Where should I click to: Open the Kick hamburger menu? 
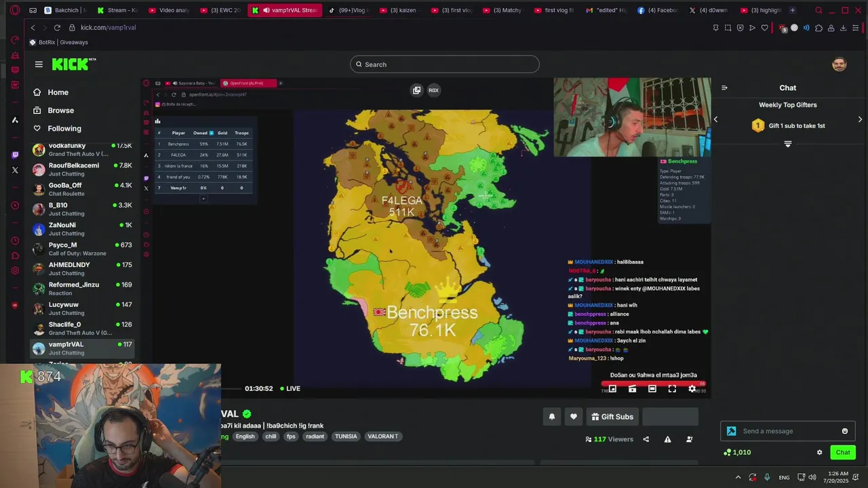point(39,64)
